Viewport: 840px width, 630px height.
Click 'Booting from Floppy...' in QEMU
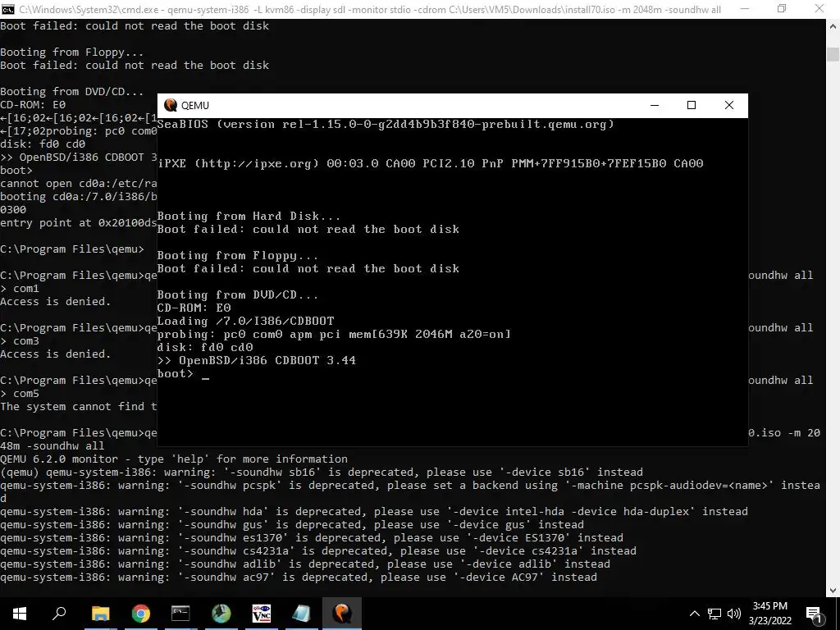(237, 256)
